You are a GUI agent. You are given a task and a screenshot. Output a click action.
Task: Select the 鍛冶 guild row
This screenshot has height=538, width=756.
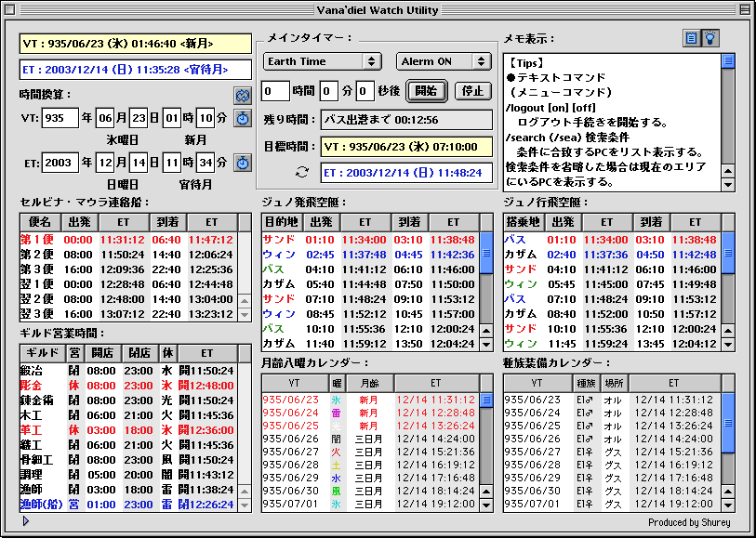pos(128,371)
